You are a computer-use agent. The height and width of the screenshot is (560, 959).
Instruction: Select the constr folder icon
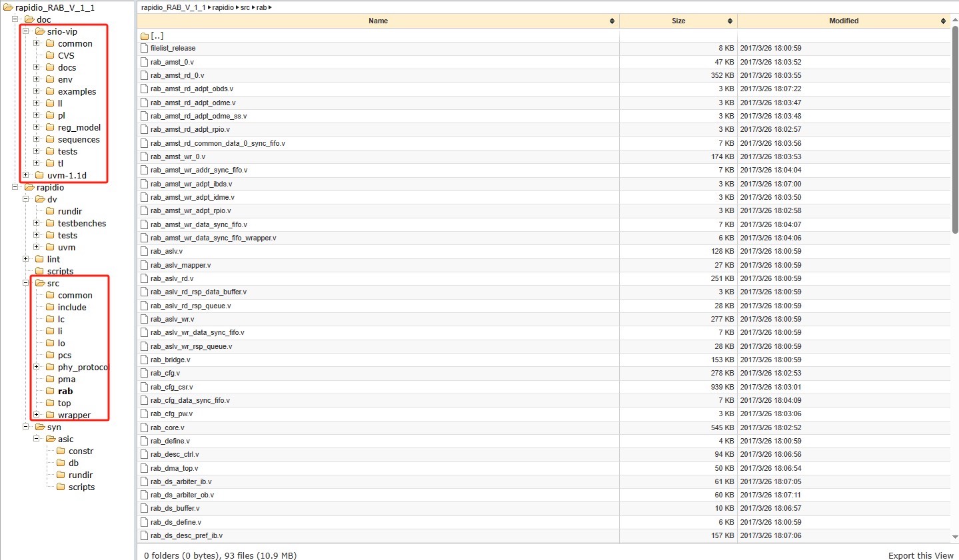tap(61, 451)
